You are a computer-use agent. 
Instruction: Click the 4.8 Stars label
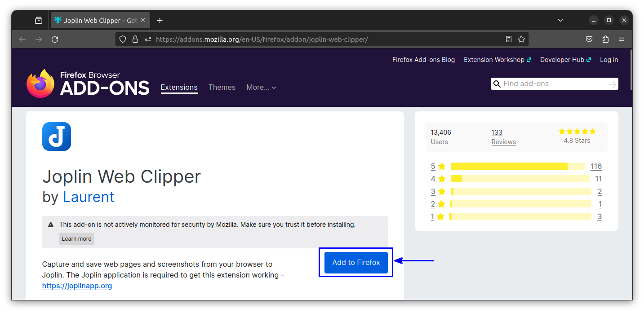577,141
